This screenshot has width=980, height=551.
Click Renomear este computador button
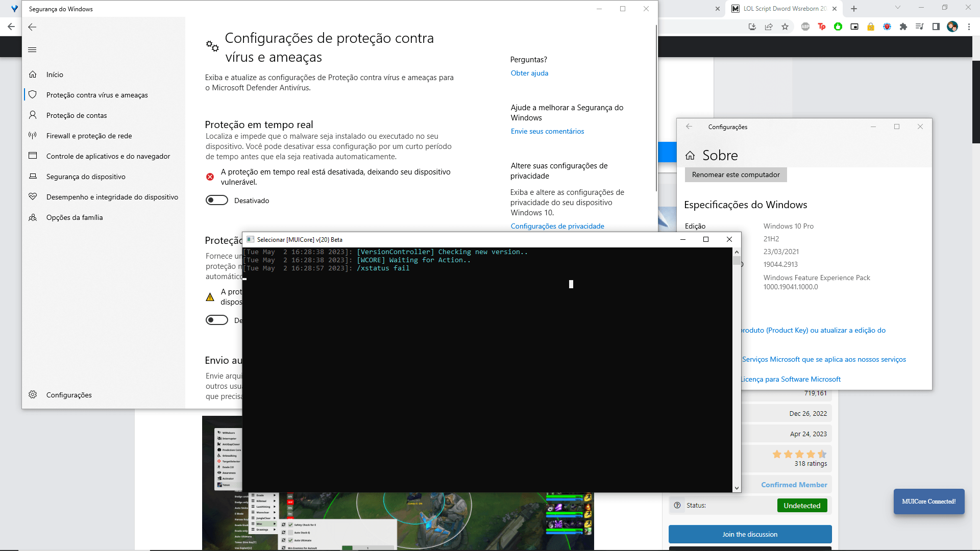(x=736, y=174)
